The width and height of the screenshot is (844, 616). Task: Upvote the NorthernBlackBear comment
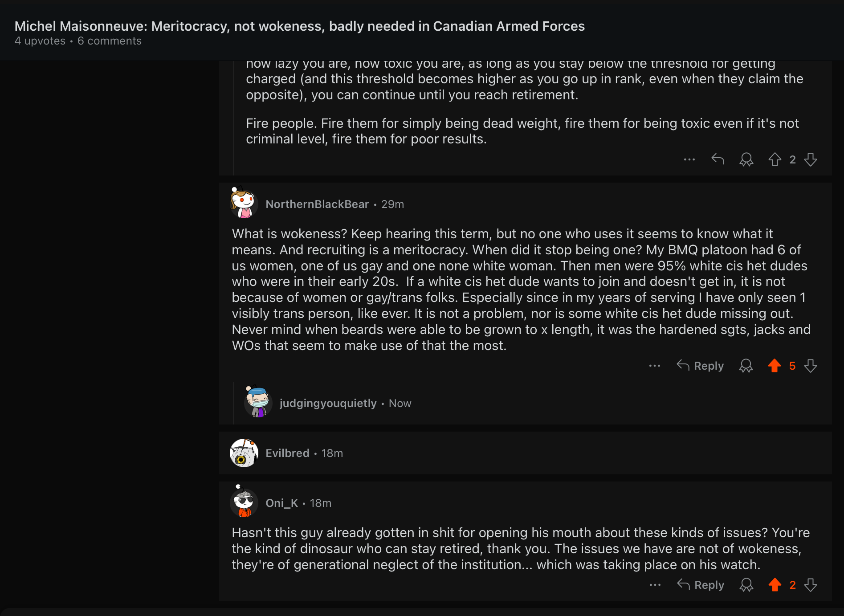[x=775, y=366]
